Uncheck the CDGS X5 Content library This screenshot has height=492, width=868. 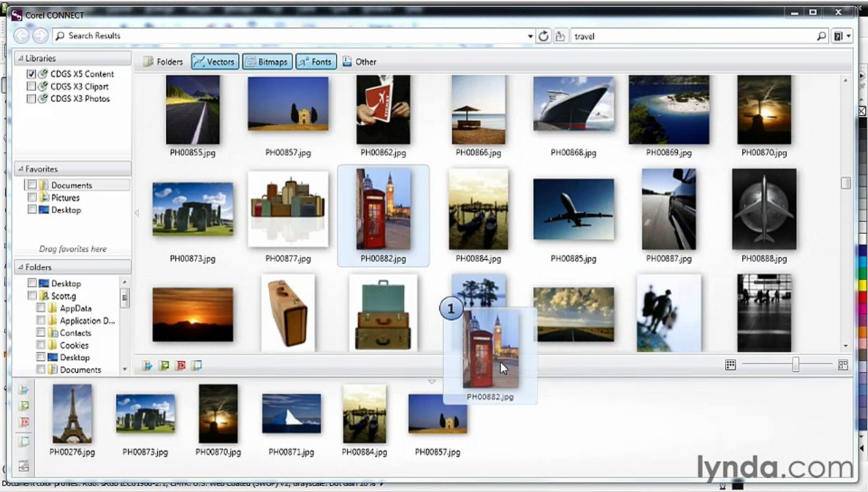pos(31,74)
